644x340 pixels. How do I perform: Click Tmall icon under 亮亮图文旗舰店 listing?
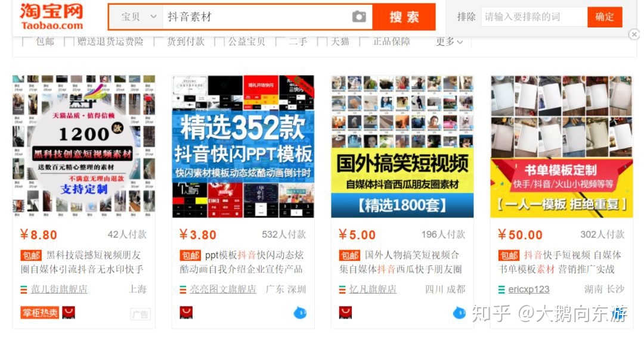[x=186, y=313]
